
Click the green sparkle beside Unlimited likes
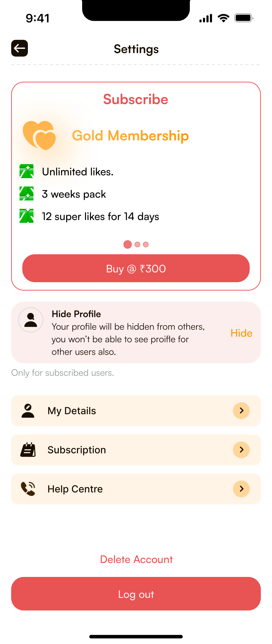[27, 171]
